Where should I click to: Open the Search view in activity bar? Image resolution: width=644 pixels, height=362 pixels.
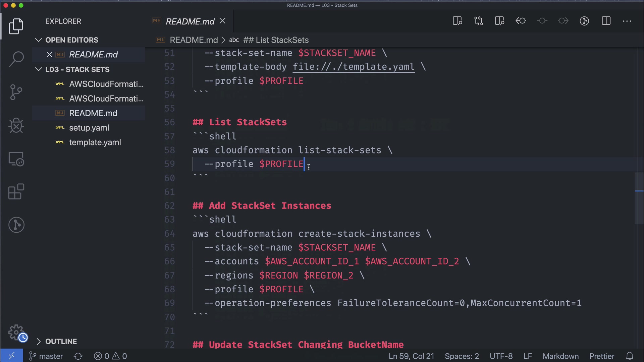[16, 59]
